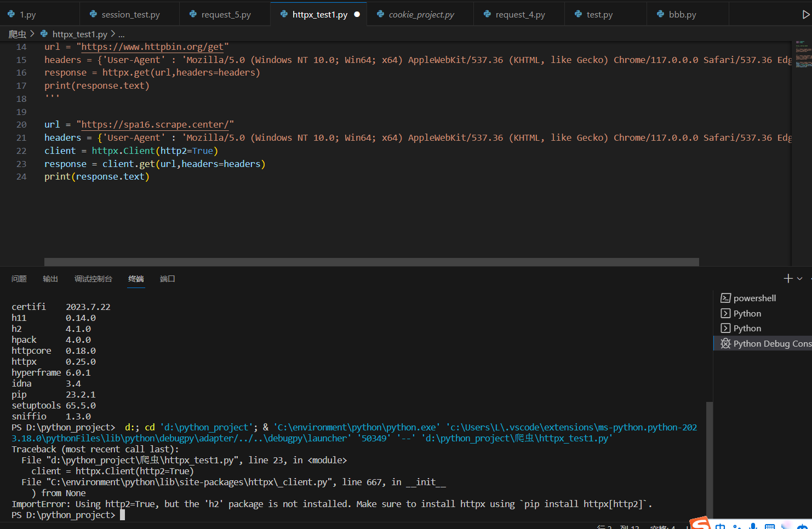Select the Python terminal just above Python Debug Console
812x529 pixels.
pyautogui.click(x=763, y=328)
